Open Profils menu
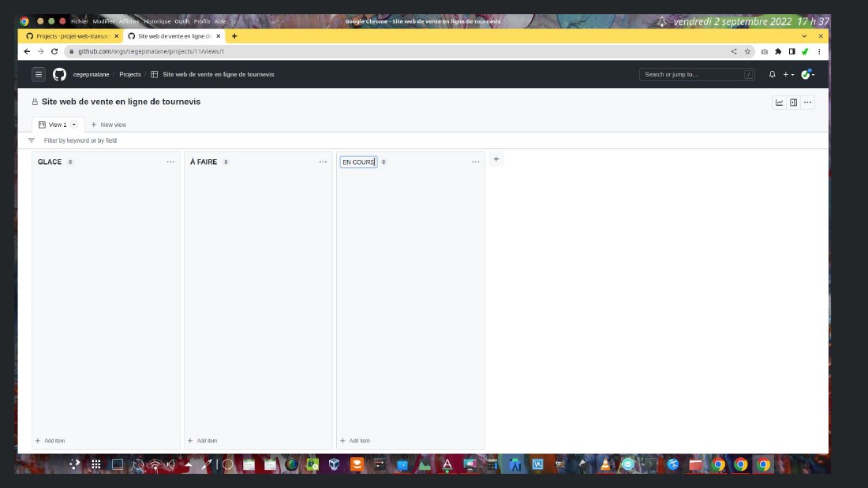 202,21
